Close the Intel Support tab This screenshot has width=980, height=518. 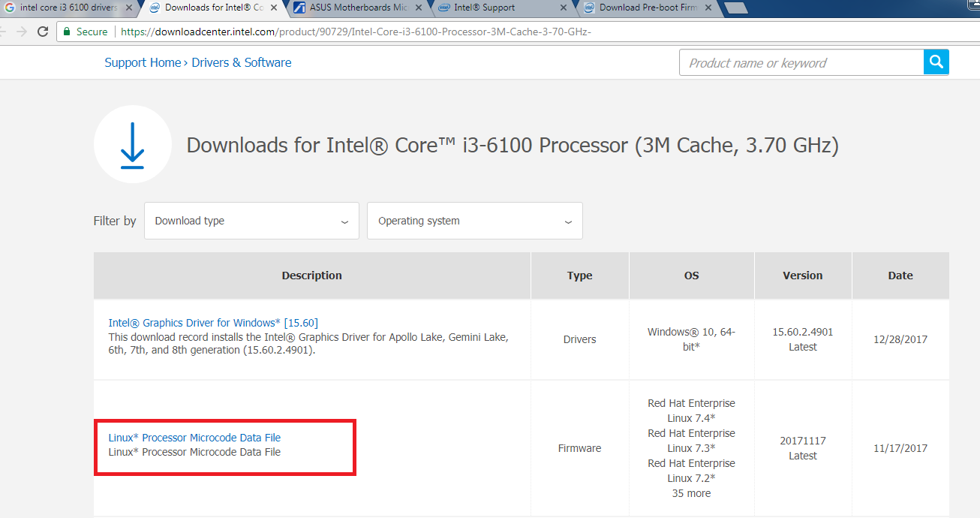tap(564, 8)
